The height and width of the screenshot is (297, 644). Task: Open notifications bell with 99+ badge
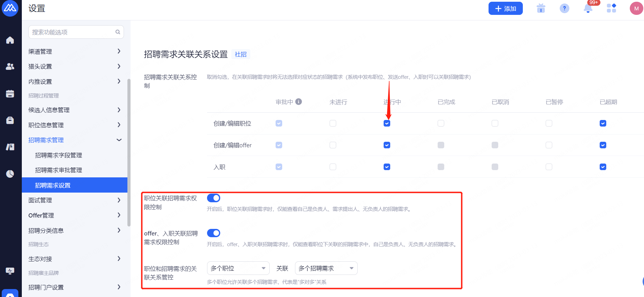coord(588,8)
